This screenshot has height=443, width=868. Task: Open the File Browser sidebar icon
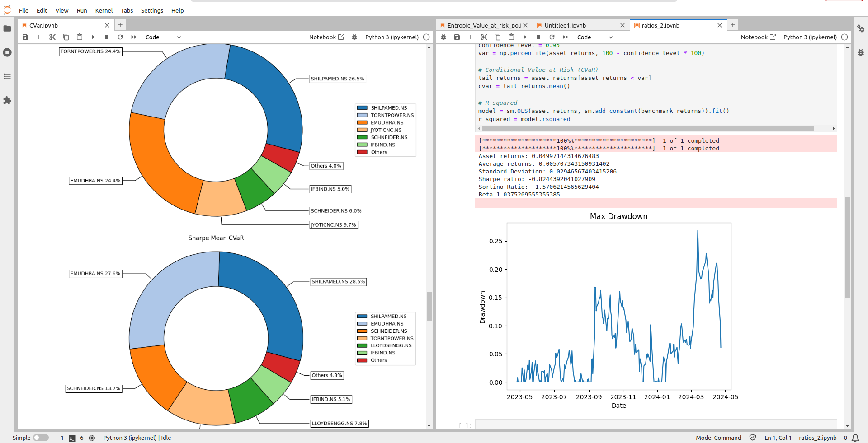pyautogui.click(x=7, y=28)
